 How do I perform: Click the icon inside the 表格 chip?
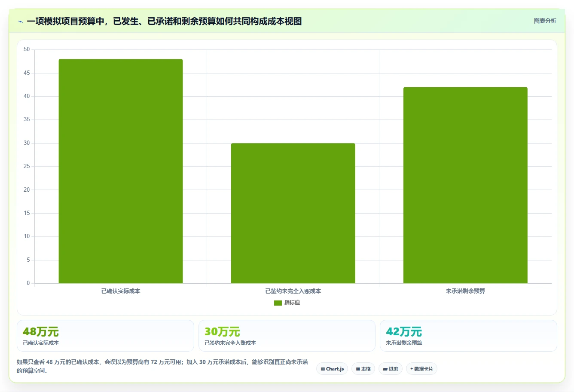click(x=358, y=369)
